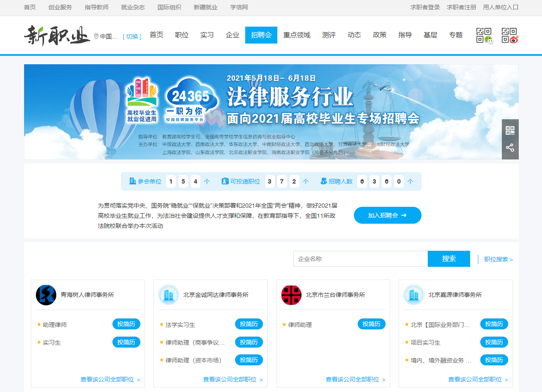Click the 求职者登录 link

(425, 7)
